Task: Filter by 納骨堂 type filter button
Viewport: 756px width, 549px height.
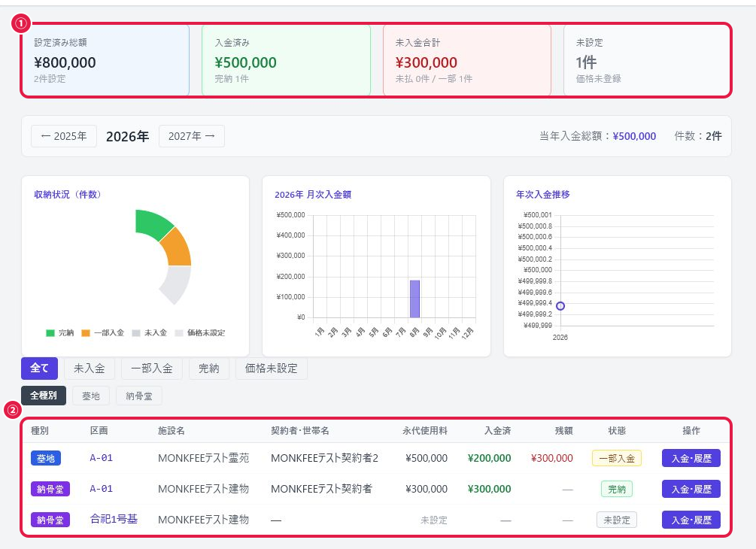Action: [x=139, y=396]
